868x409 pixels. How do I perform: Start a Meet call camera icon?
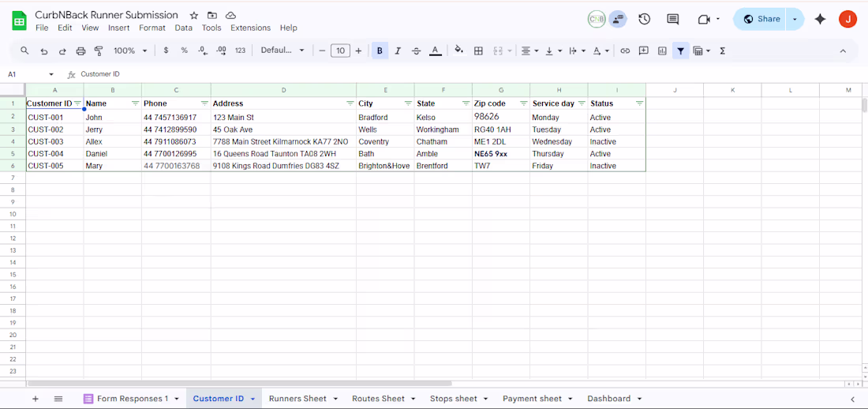(x=704, y=19)
